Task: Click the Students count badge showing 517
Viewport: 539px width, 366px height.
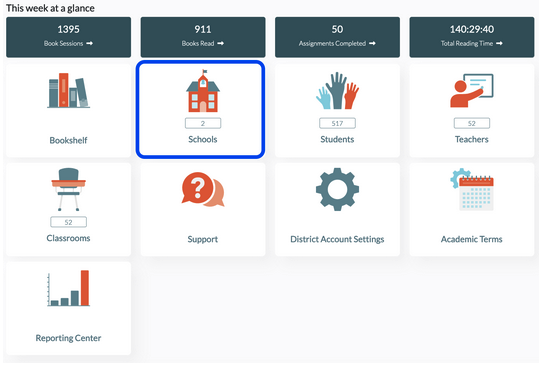Action: [x=337, y=123]
